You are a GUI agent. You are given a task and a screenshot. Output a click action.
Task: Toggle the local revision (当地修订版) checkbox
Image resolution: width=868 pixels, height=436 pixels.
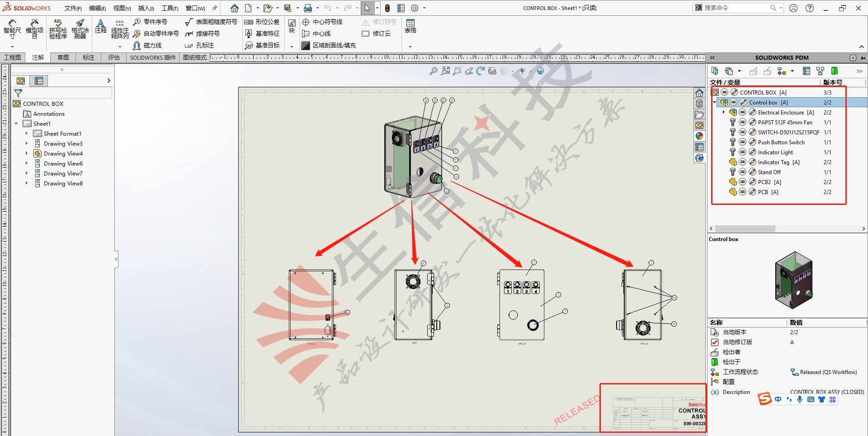pyautogui.click(x=715, y=342)
